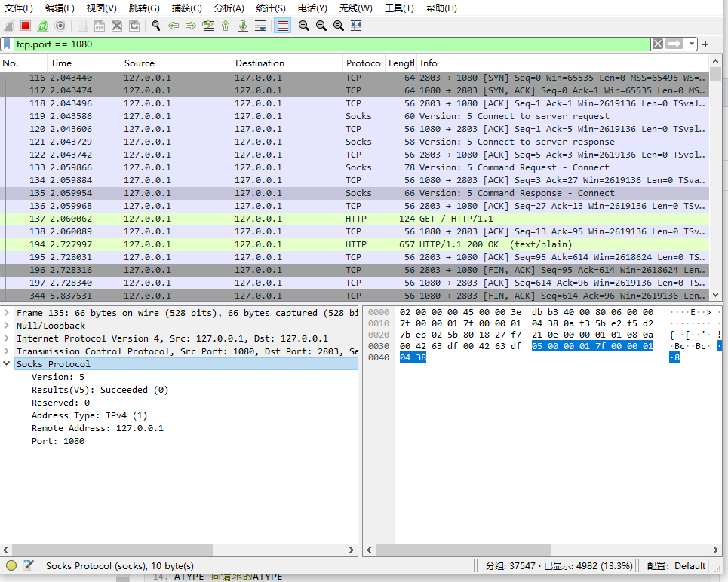Toggle auto-scroll to last packet
The height and width of the screenshot is (582, 728).
[260, 26]
